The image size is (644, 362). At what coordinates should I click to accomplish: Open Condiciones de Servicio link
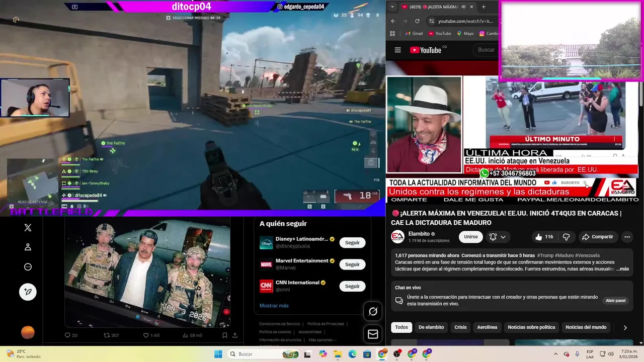[x=279, y=324]
